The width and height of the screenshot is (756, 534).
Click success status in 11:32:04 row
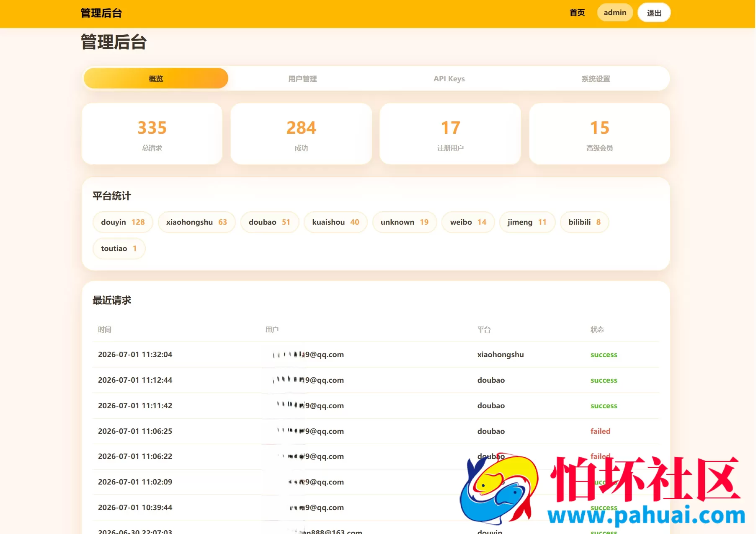pos(604,355)
